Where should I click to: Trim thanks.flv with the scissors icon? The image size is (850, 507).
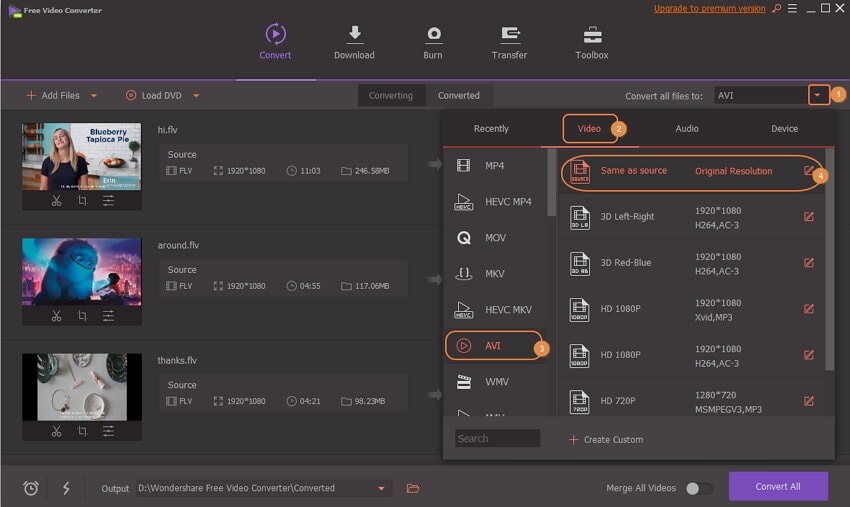pyautogui.click(x=56, y=431)
